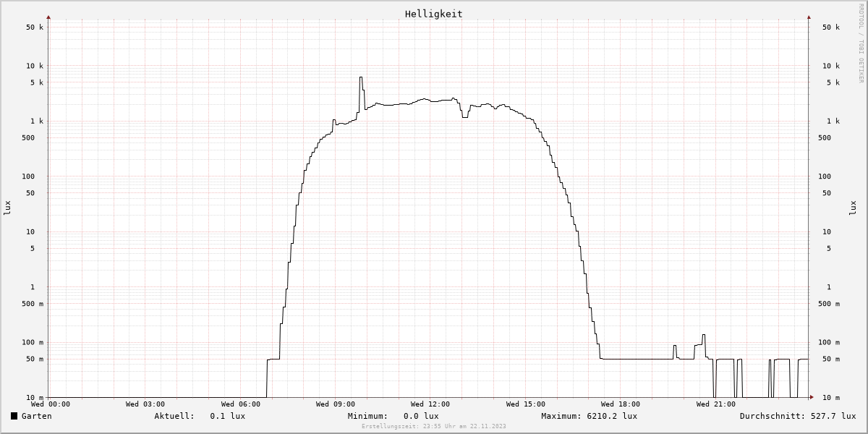Click the '10 k' tick on the left axis

click(35, 66)
